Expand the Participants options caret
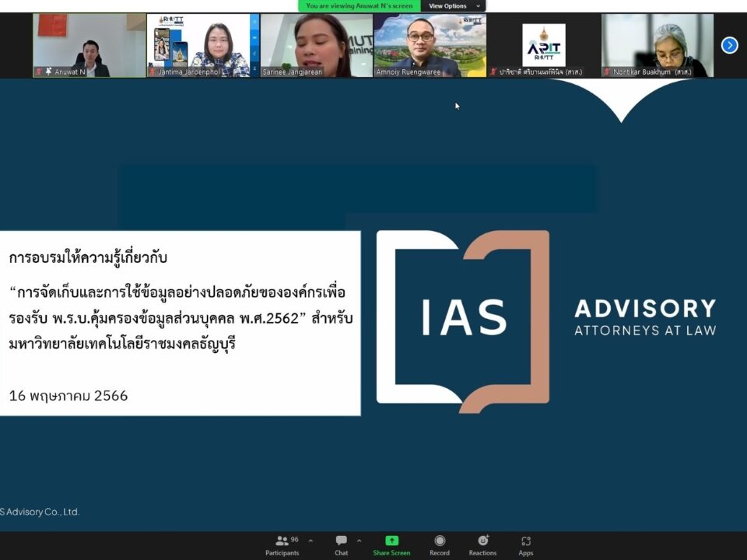Image resolution: width=747 pixels, height=560 pixels. click(x=310, y=541)
